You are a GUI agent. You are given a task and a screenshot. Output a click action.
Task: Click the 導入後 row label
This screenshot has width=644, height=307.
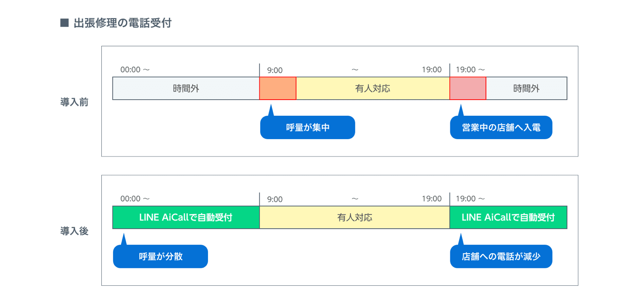pyautogui.click(x=74, y=232)
